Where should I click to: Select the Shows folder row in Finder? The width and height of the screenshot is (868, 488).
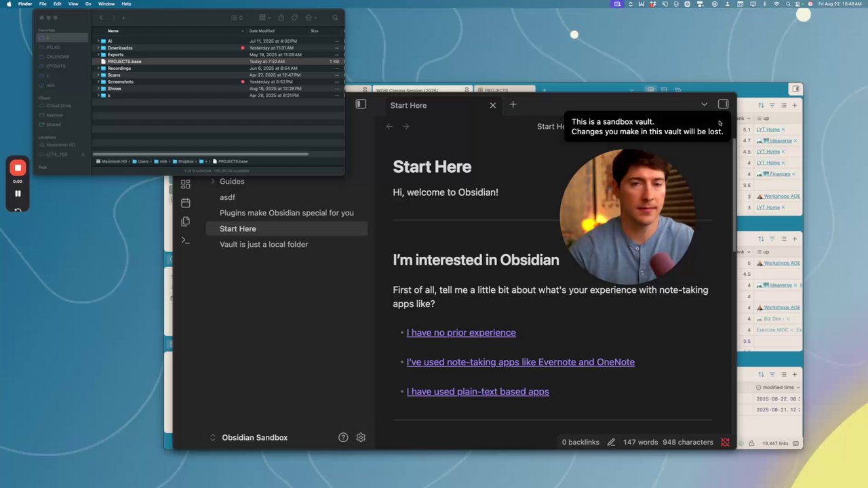click(218, 89)
